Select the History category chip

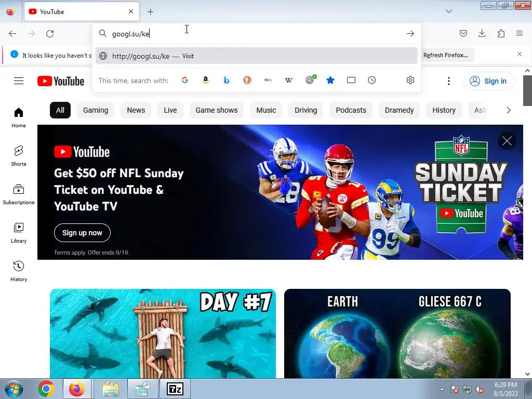click(x=444, y=110)
